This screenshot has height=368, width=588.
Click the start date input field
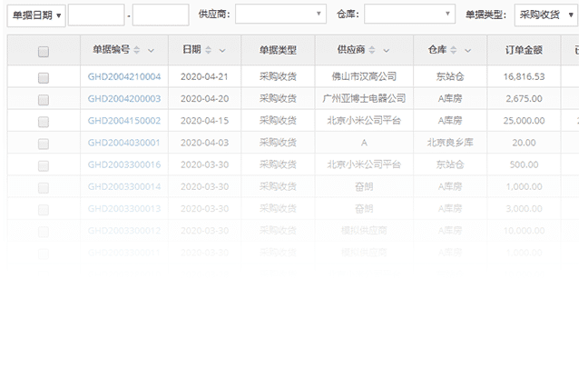tap(96, 15)
